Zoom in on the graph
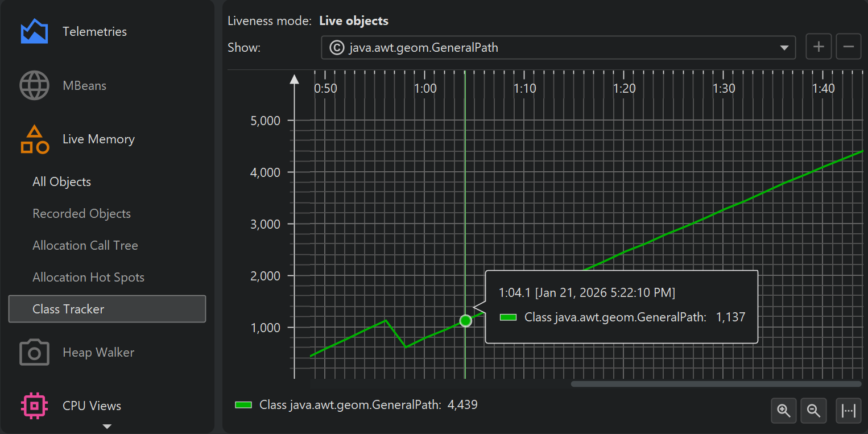 tap(784, 411)
